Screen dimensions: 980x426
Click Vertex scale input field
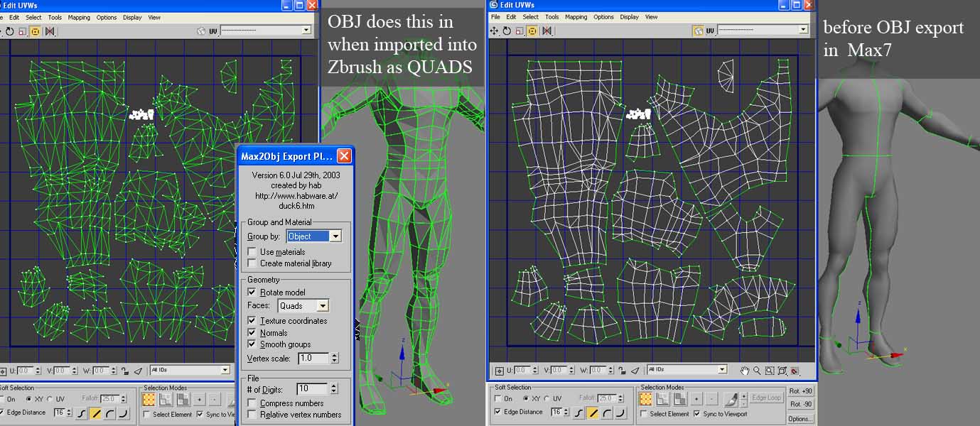coord(313,359)
